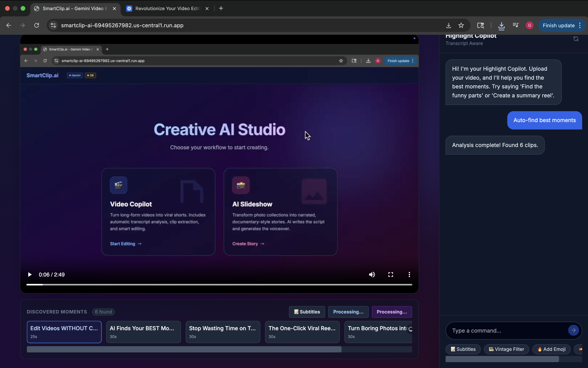This screenshot has width=588, height=368.
Task: Select the 'Stop Wasting Time on T...' clip
Action: (223, 332)
